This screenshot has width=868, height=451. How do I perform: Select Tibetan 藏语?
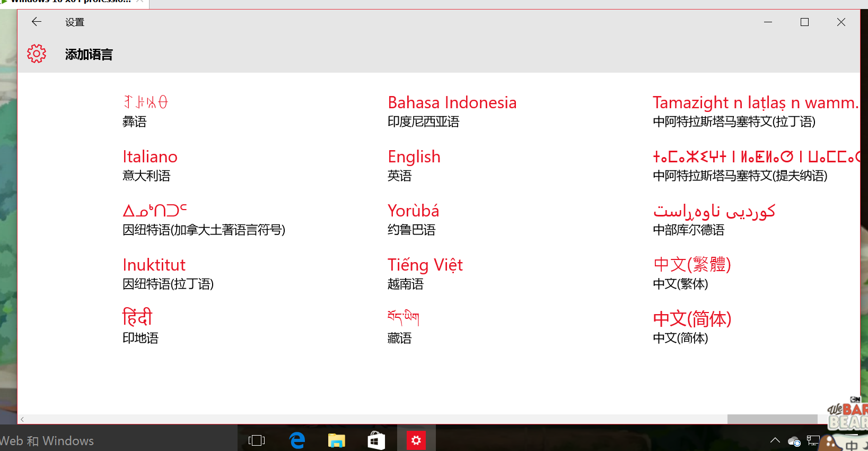click(404, 327)
